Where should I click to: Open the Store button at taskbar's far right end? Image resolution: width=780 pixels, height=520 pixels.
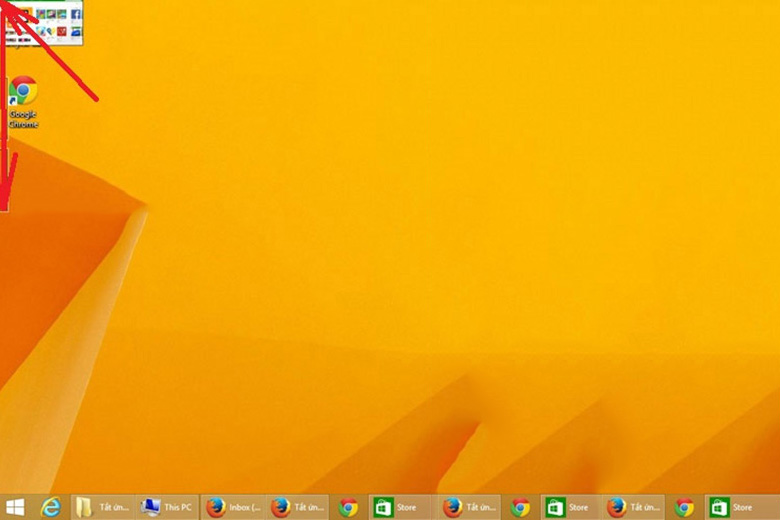pyautogui.click(x=742, y=507)
